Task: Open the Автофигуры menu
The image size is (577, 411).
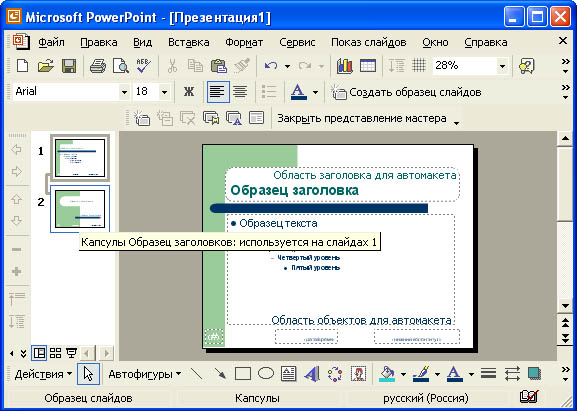Action: (145, 375)
